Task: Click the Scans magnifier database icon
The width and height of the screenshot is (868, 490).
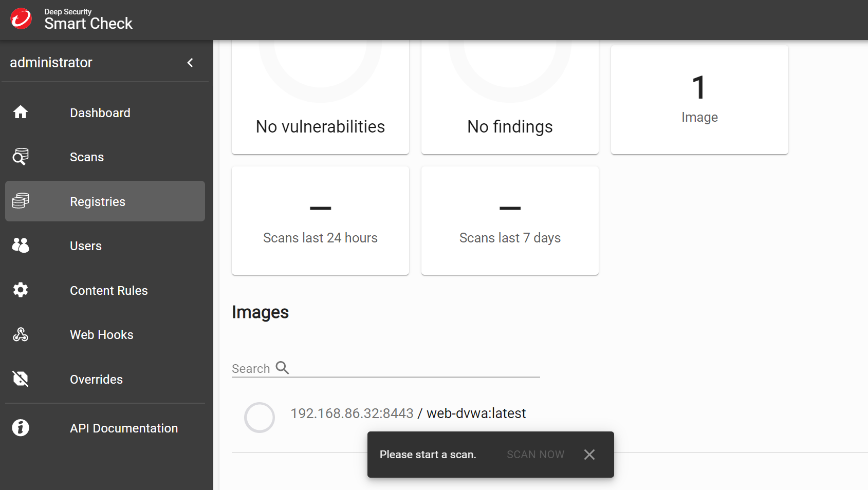Action: point(21,157)
